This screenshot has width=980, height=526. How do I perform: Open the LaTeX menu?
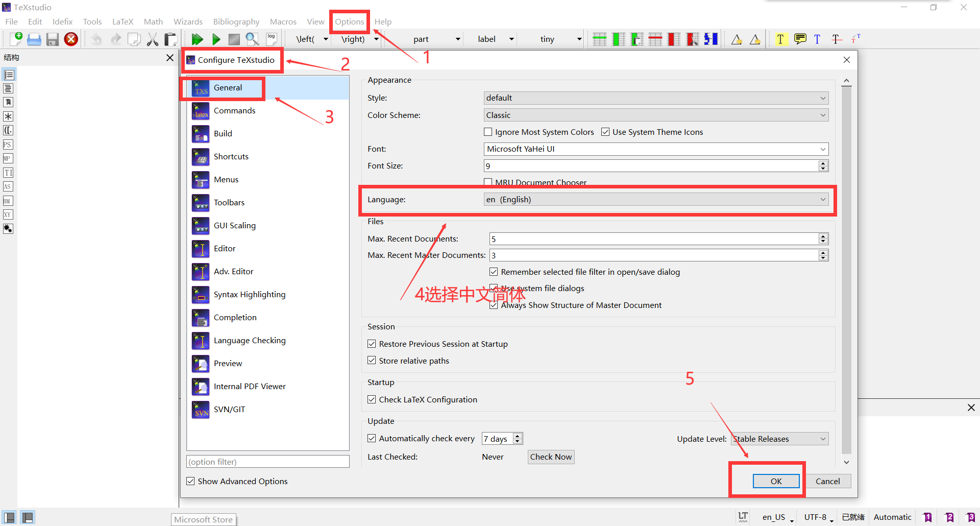click(x=122, y=21)
